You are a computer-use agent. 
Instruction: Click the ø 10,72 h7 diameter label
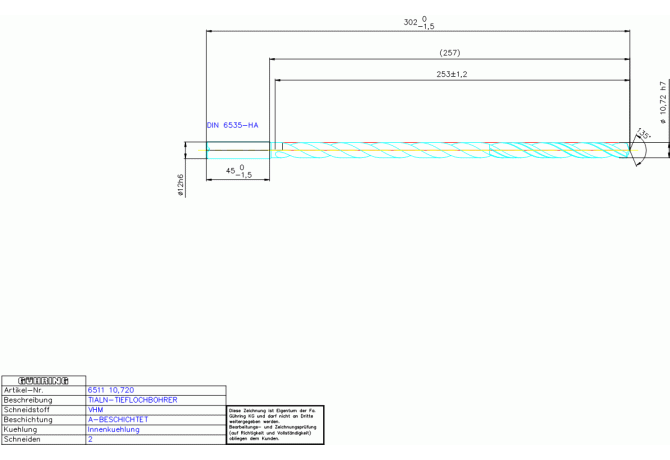pyautogui.click(x=662, y=102)
